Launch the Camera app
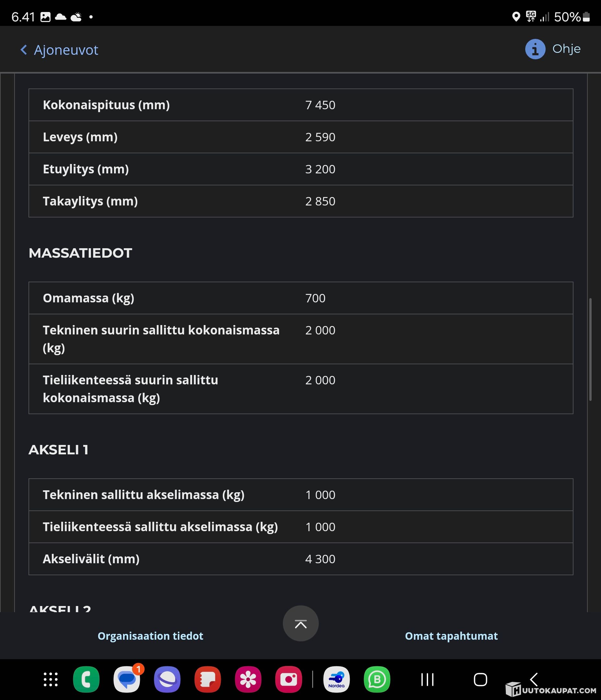The height and width of the screenshot is (700, 601). (289, 679)
